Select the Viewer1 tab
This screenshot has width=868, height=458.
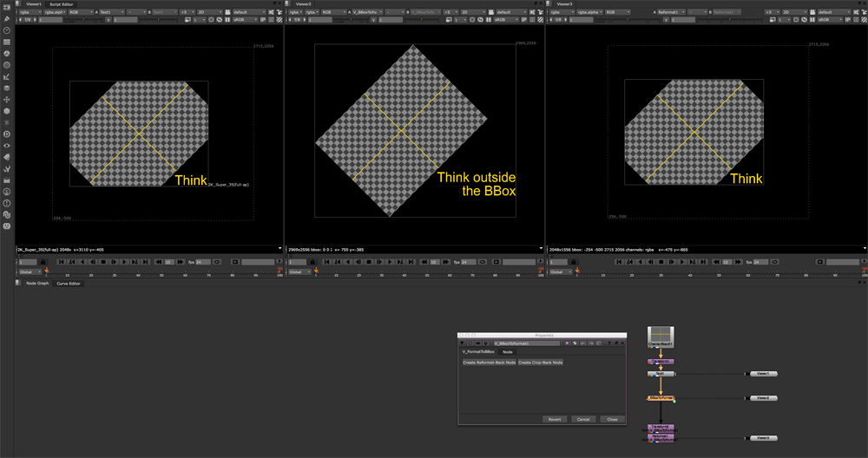(x=34, y=3)
